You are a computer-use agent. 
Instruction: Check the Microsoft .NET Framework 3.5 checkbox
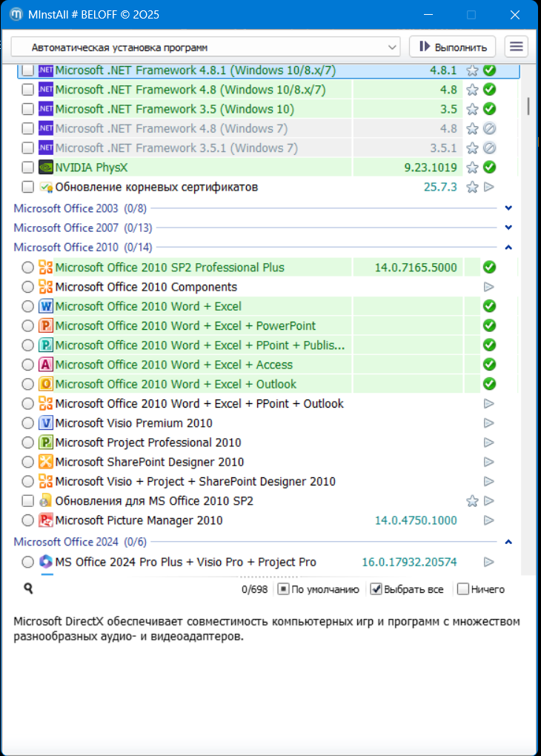coord(28,109)
